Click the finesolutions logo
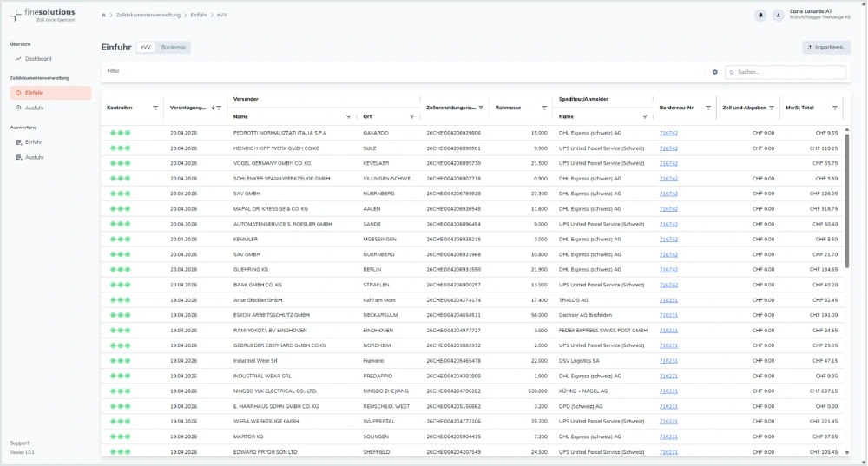 point(43,15)
